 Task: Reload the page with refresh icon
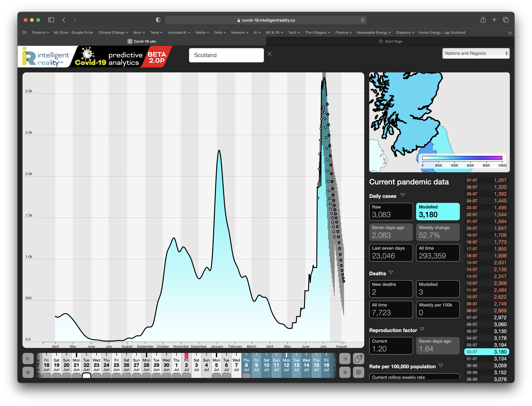point(363,20)
